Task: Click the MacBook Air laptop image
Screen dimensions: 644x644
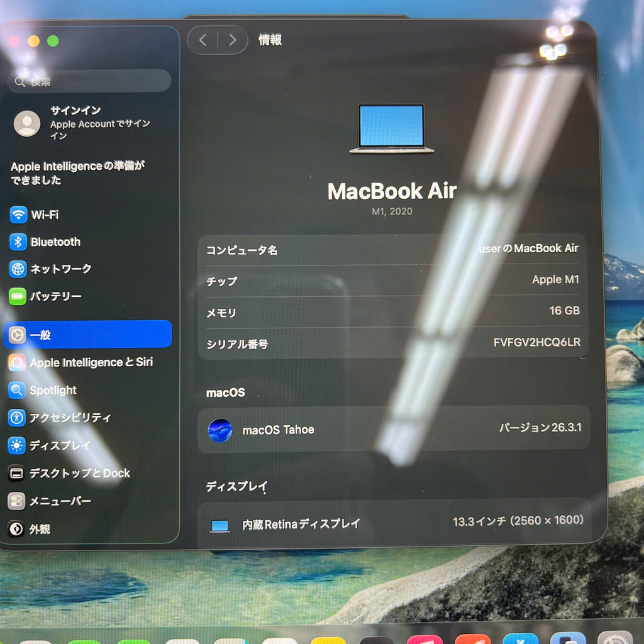Action: click(x=391, y=128)
